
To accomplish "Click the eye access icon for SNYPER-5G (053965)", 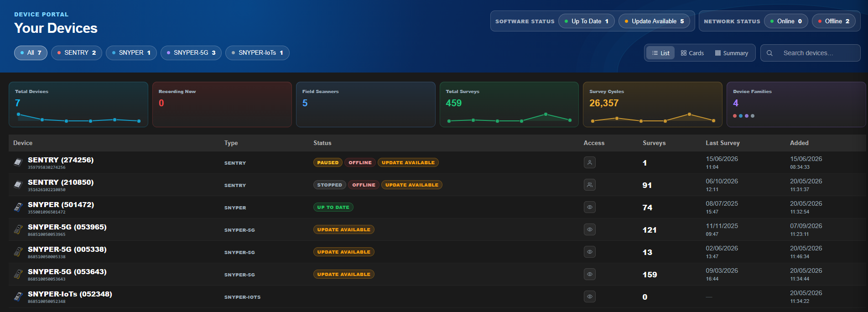I will pyautogui.click(x=590, y=229).
